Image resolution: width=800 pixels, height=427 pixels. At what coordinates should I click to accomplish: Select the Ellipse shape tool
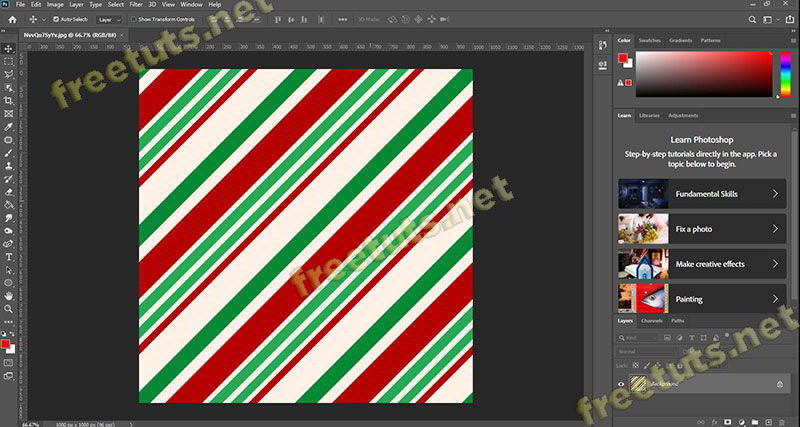(9, 283)
